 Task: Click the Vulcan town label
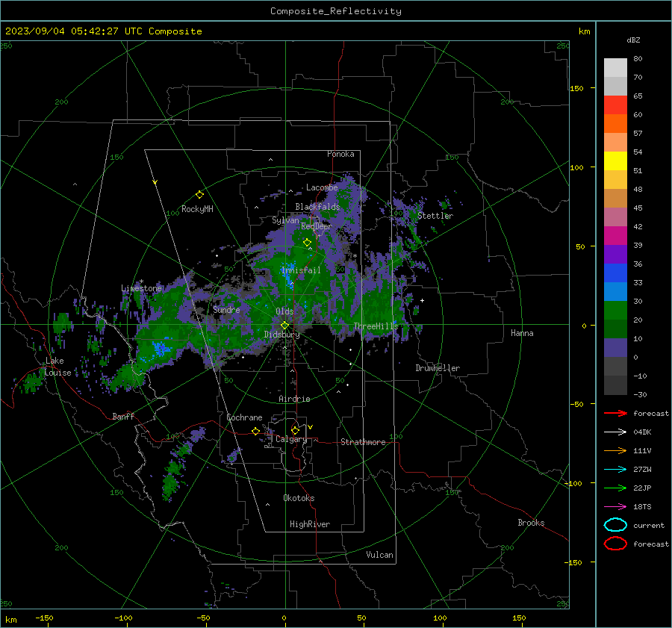coord(380,555)
